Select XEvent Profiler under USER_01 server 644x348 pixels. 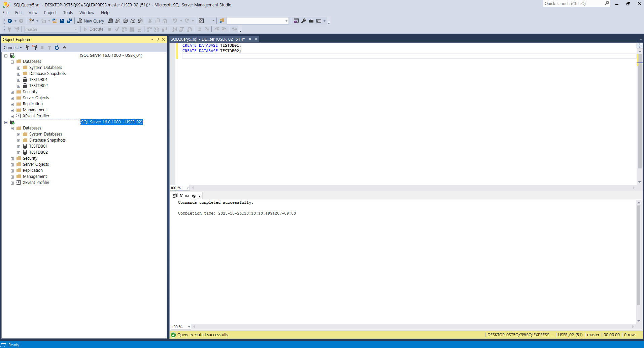coord(36,116)
